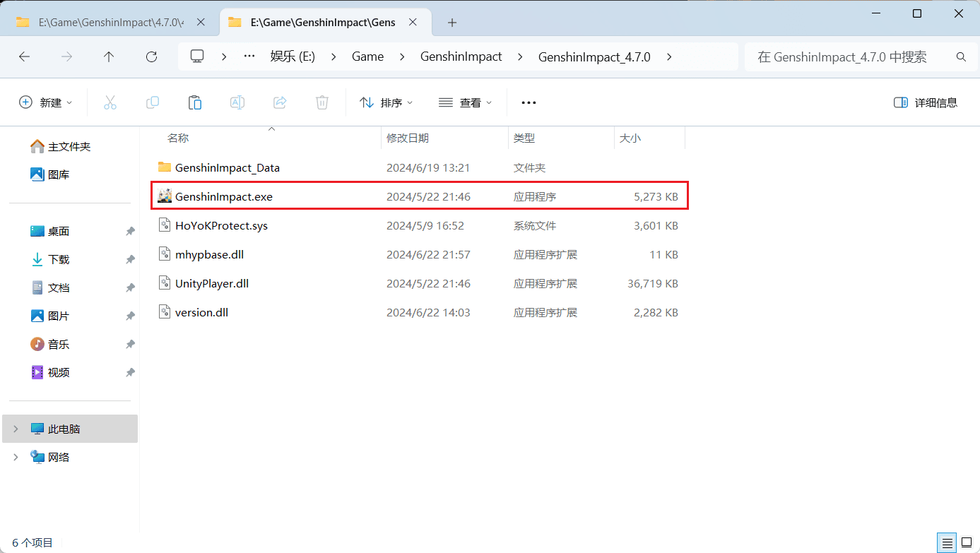Navigate to GenshinImpact breadcrumb

(461, 57)
